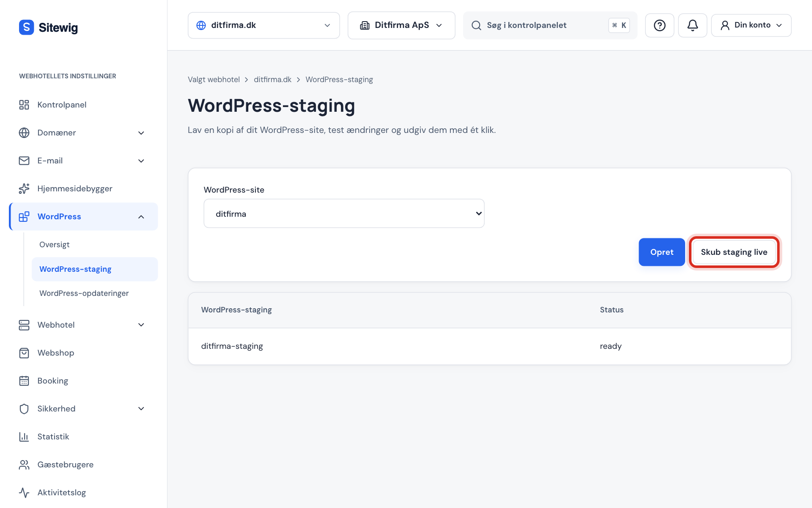
Task: Open the Hjemmesidebygger menu entry
Action: coord(83,188)
